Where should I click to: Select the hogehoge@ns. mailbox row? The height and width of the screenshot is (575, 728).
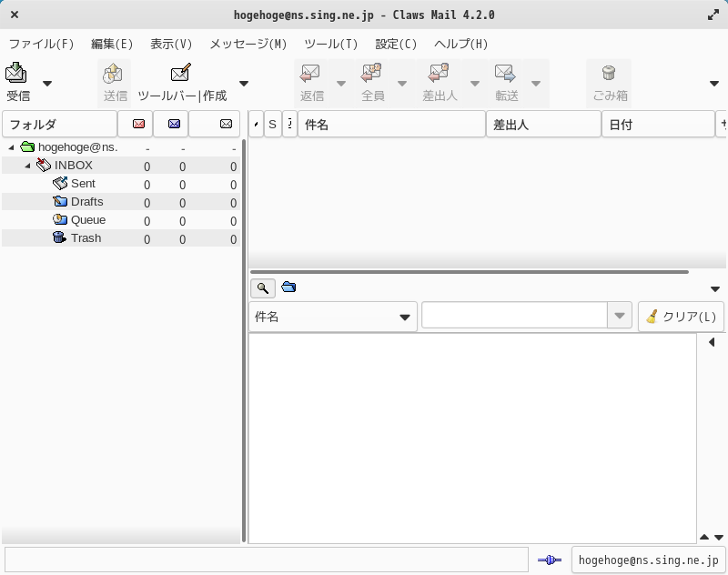[x=121, y=147]
